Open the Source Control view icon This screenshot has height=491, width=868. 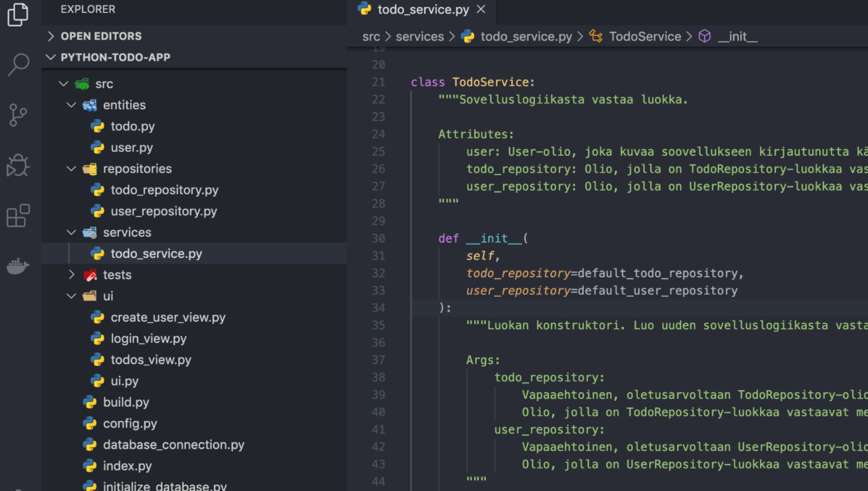(x=18, y=115)
